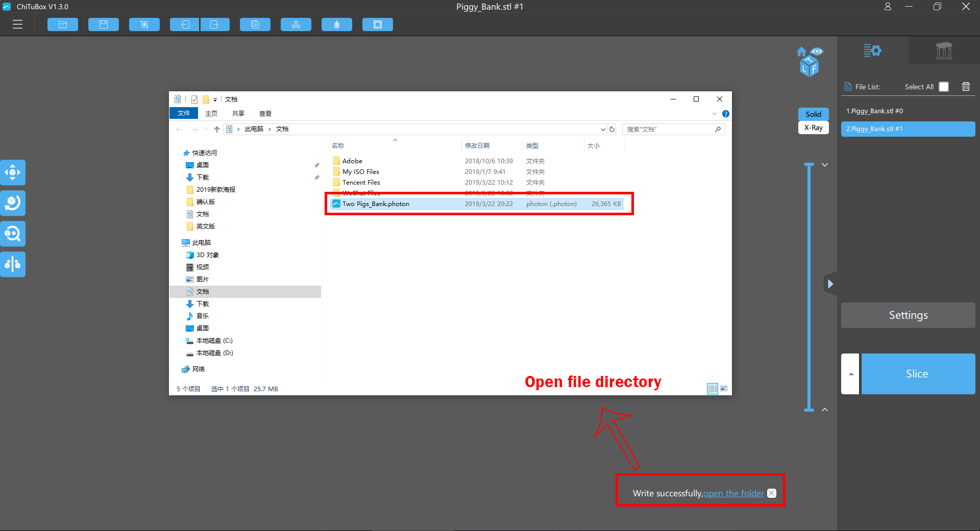Click the Open File folder toolbar icon

click(63, 24)
